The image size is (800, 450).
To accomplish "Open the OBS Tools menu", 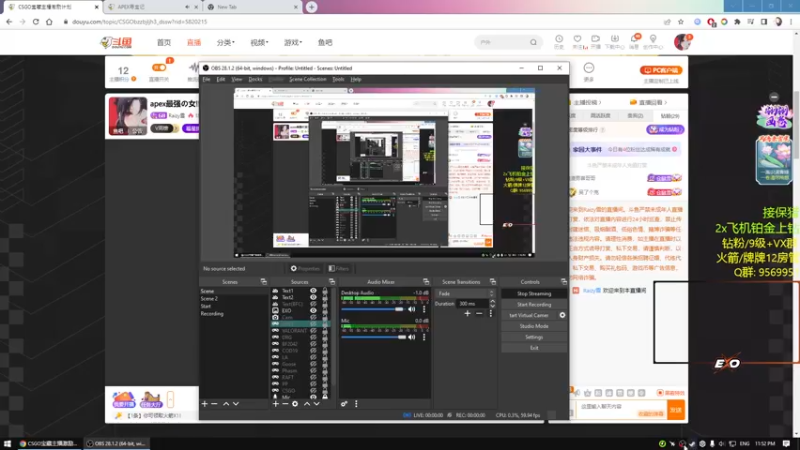I will [x=338, y=80].
